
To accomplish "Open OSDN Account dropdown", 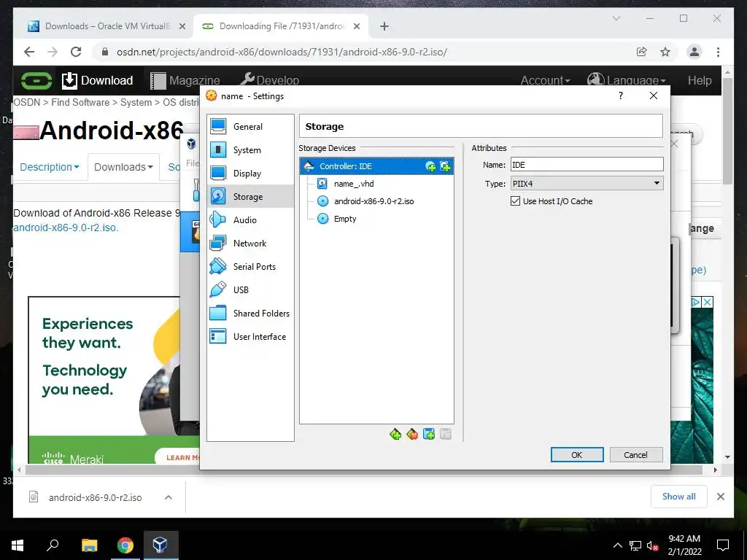I will [545, 80].
